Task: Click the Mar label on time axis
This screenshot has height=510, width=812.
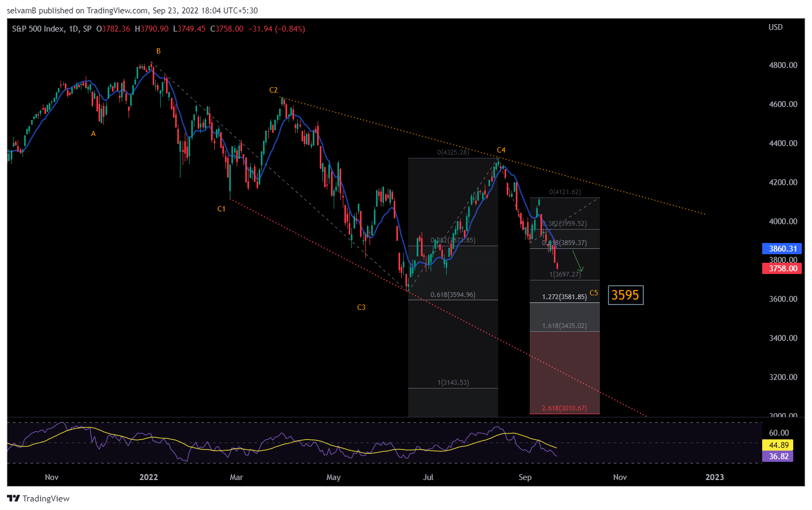Action: coord(236,477)
